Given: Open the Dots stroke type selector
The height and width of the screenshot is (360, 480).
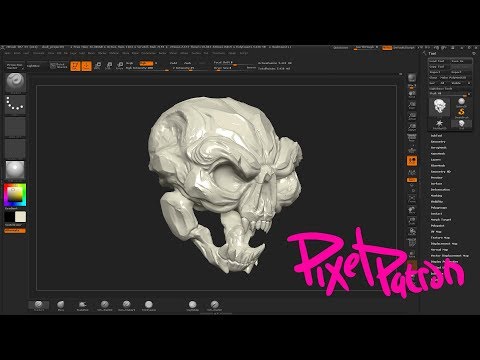Looking at the screenshot, I should (x=15, y=104).
